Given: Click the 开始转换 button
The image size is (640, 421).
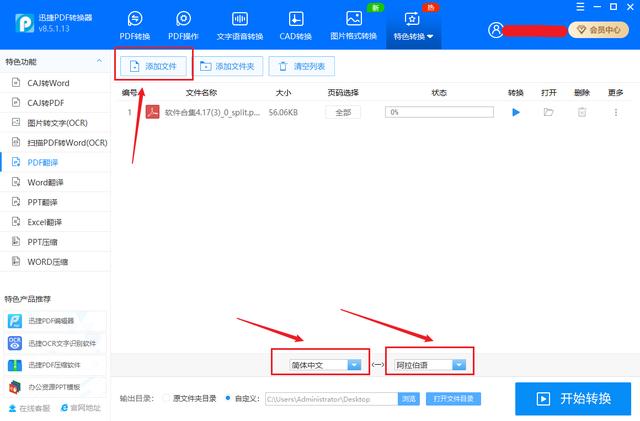Looking at the screenshot, I should pyautogui.click(x=574, y=397).
